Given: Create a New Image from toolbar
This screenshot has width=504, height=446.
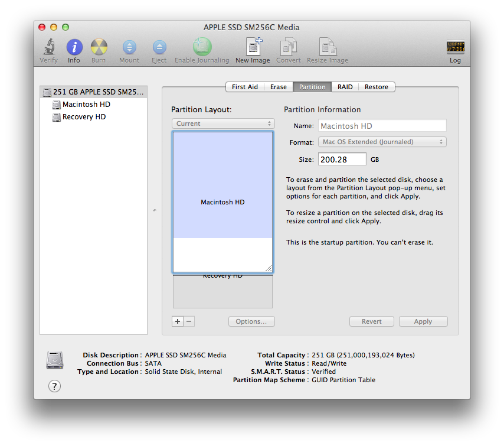Looking at the screenshot, I should (x=254, y=47).
